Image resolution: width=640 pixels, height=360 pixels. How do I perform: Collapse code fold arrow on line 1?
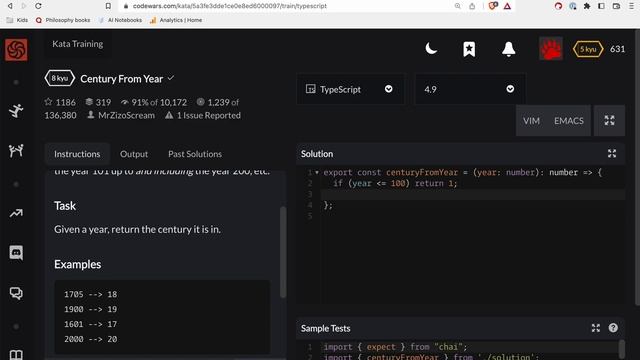(x=317, y=172)
